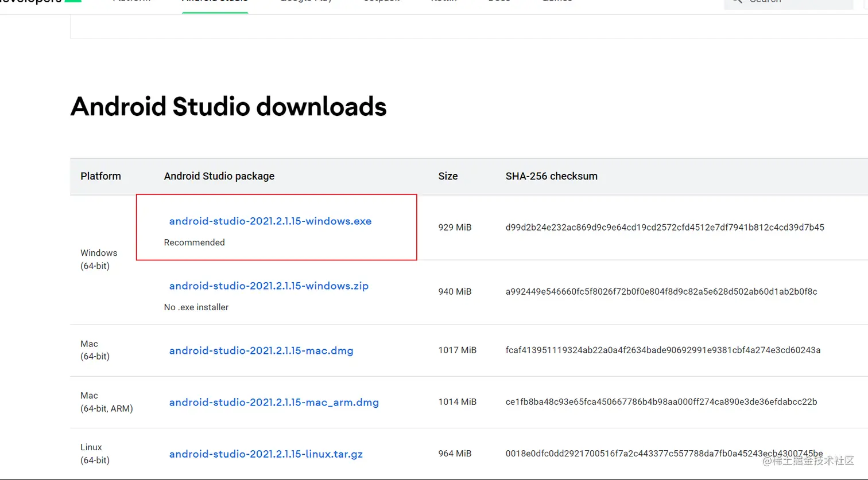Click the "No .exe installer" note
Image resolution: width=868 pixels, height=480 pixels.
(x=196, y=307)
